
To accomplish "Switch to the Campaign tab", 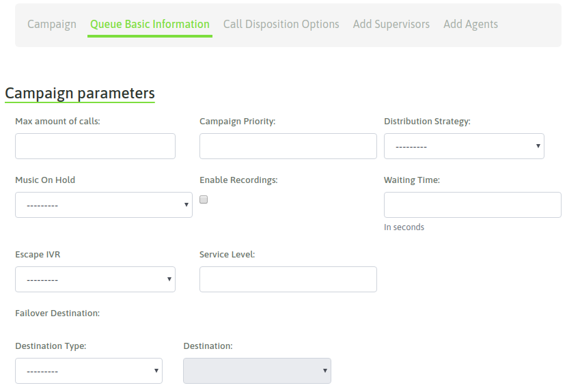I will (x=52, y=24).
